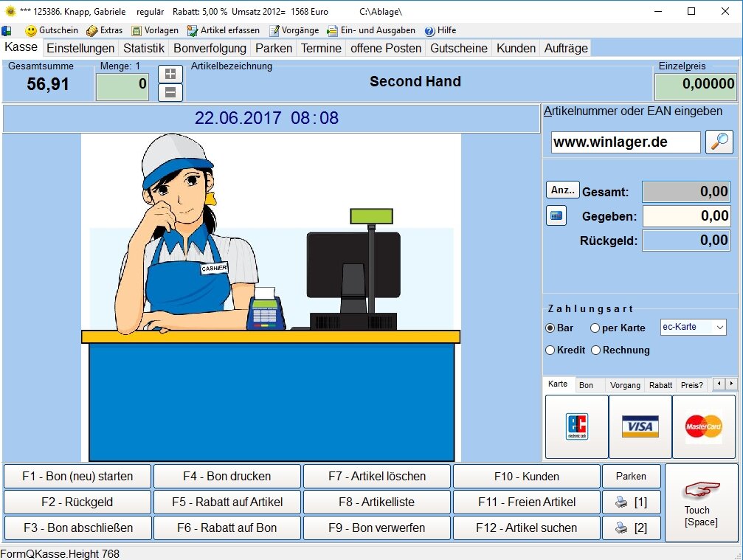Click printer icon labeled [1]
Image resolution: width=743 pixels, height=560 pixels.
[x=632, y=502]
